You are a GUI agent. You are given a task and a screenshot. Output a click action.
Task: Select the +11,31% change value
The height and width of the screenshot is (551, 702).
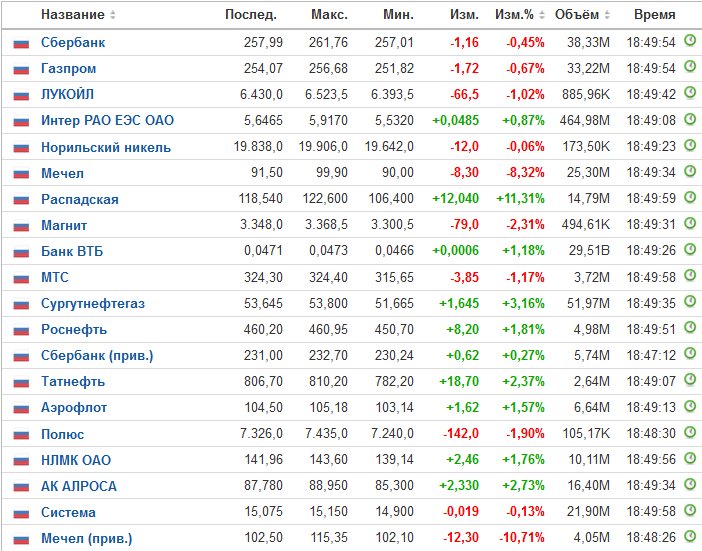(520, 198)
